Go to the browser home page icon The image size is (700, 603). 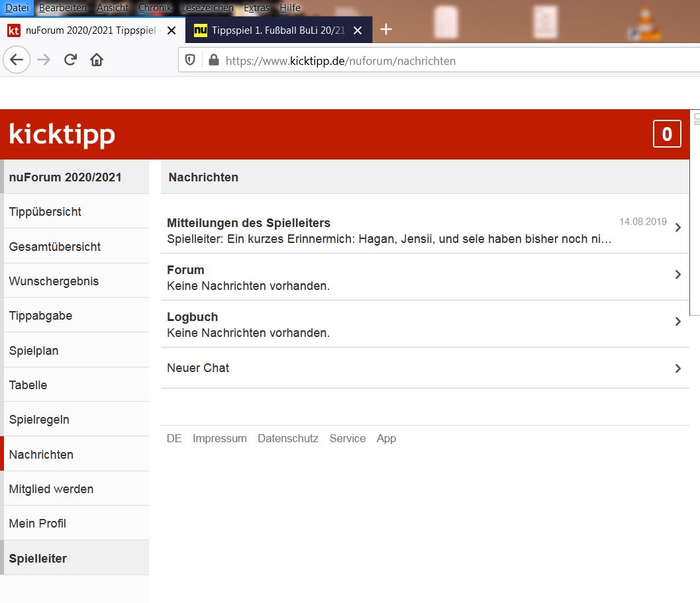[97, 60]
